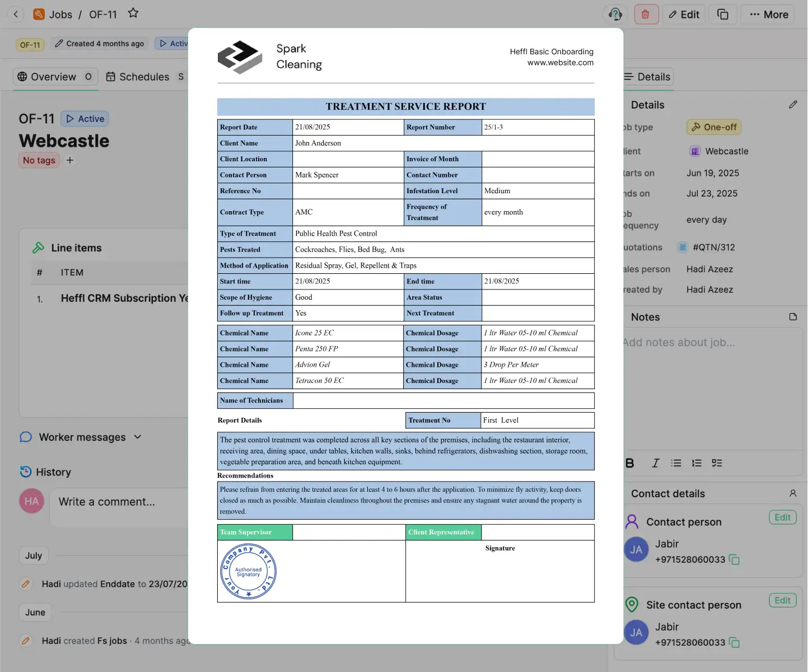808x672 pixels.
Task: Toggle italic formatting in Notes
Action: (x=655, y=463)
